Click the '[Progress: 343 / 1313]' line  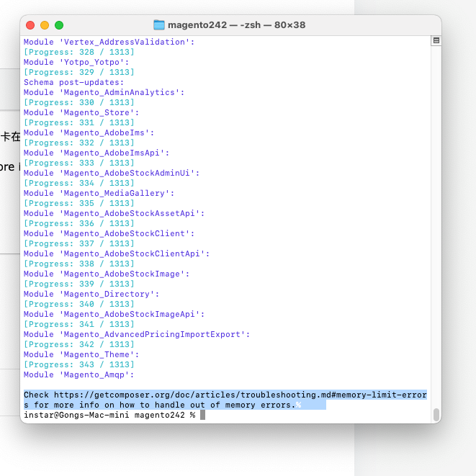coord(79,364)
